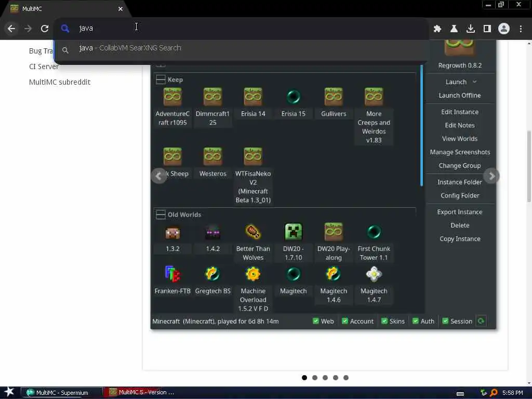This screenshot has width=532, height=399.
Task: Open the taskbar start star button
Action: pos(9,392)
